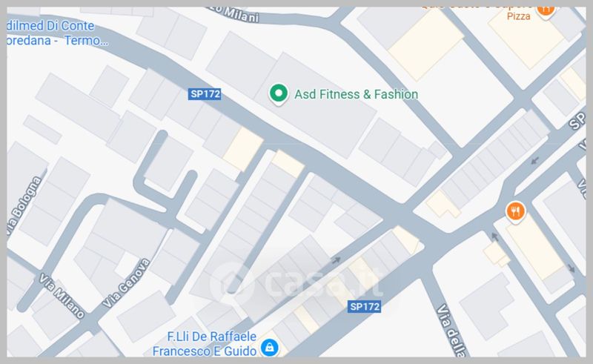Click the Milani street label at top

point(236,14)
